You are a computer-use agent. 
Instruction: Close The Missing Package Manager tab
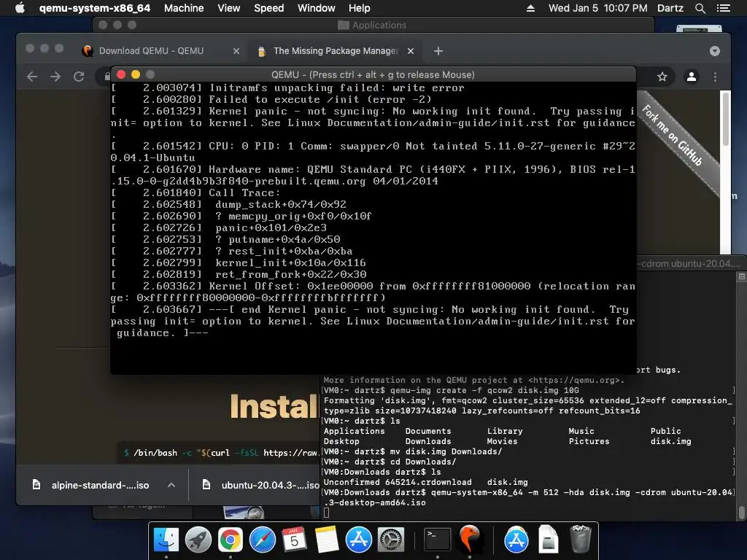click(x=410, y=51)
